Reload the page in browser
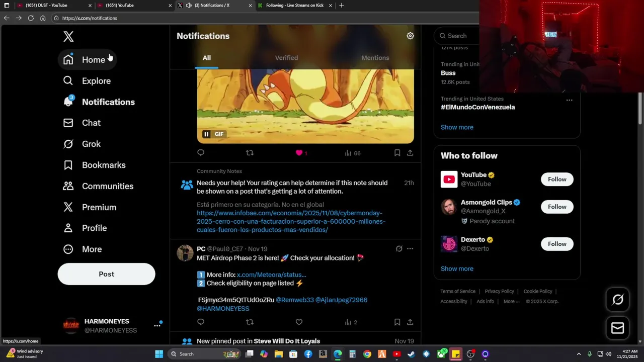This screenshot has height=362, width=644. [31, 18]
